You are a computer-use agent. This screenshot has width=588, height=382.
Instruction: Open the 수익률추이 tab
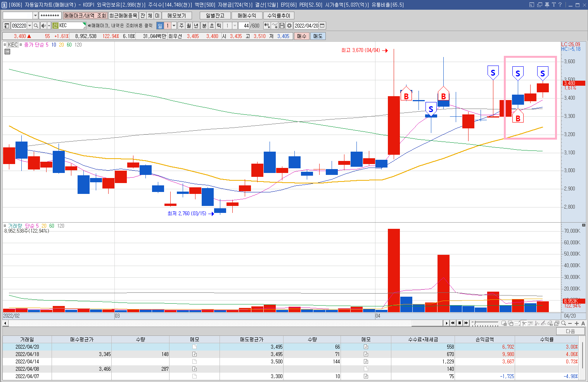pos(279,16)
